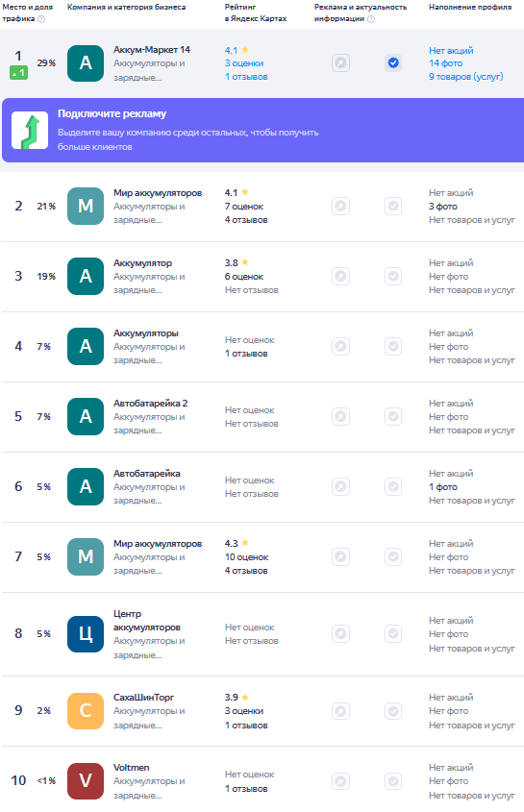Click the 'Рейтинг в Яндекс Картах' column header
This screenshot has height=812, width=524.
[256, 12]
